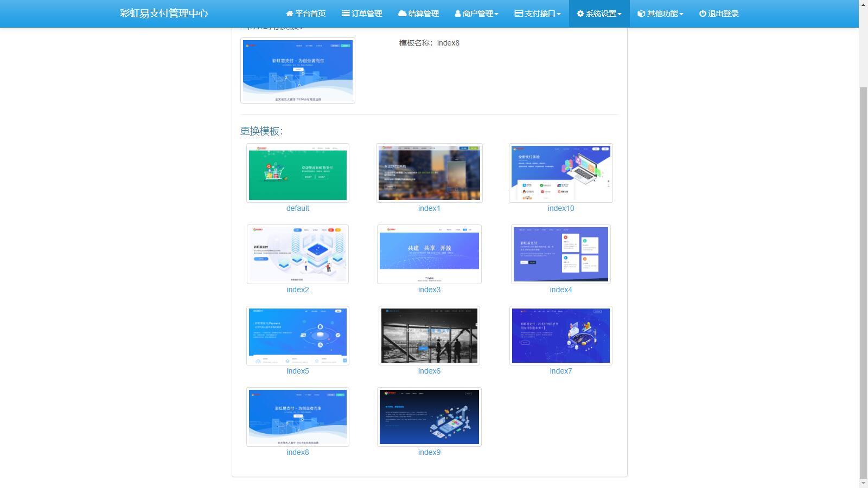
Task: Click the person icon beside 商户管理
Action: click(457, 13)
